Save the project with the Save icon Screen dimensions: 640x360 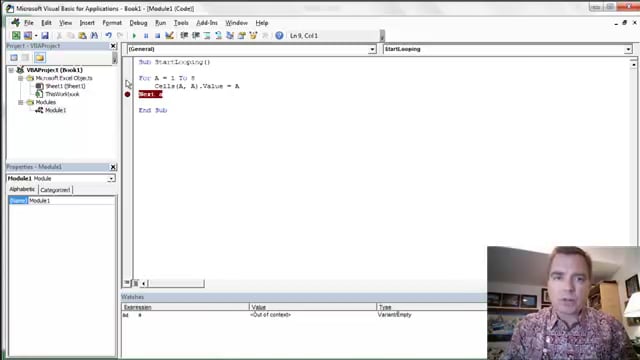[x=45, y=36]
